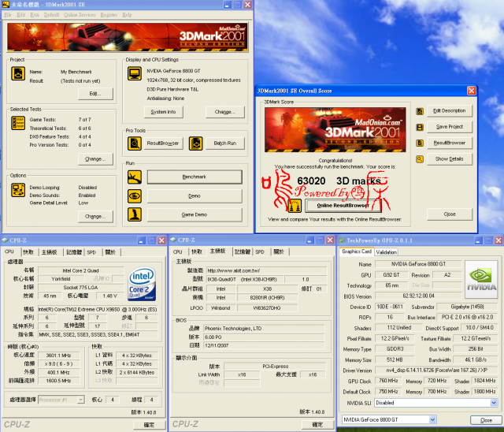
Task: Click the 3DMark2001 SE title bar icon
Action: point(6,5)
